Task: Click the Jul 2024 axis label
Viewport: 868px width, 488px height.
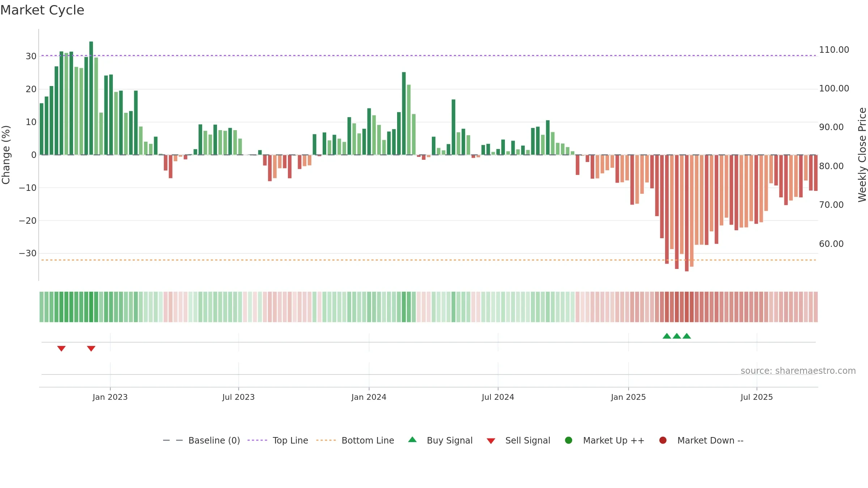Action: point(498,397)
